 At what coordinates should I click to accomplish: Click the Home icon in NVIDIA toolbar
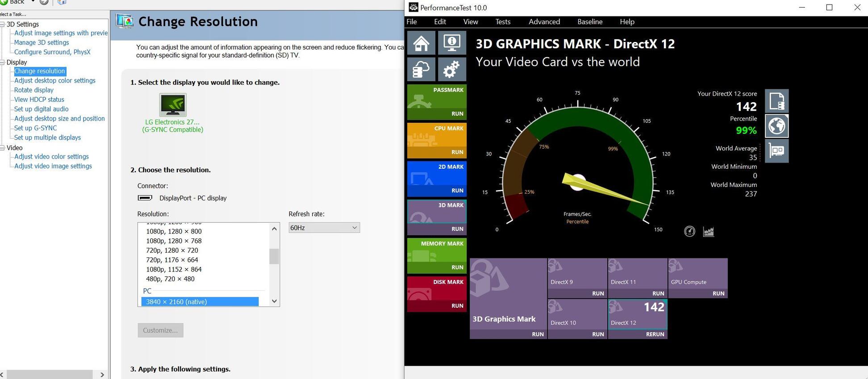62,2
